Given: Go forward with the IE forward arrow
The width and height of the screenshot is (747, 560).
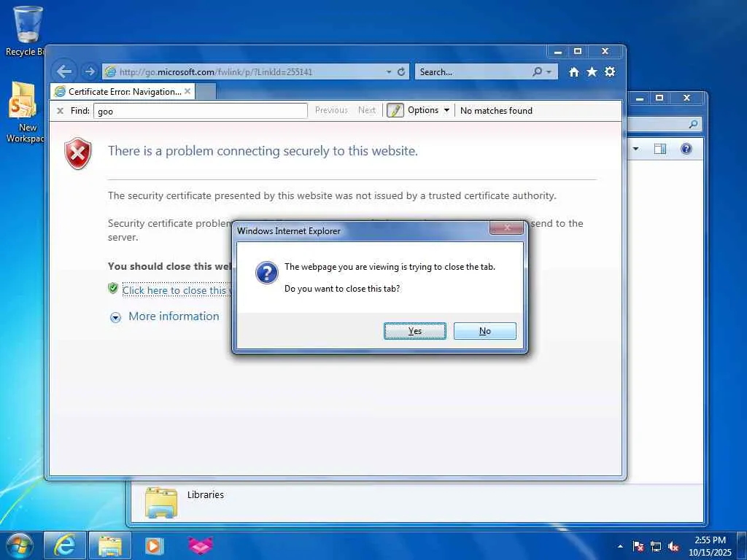Looking at the screenshot, I should 89,72.
